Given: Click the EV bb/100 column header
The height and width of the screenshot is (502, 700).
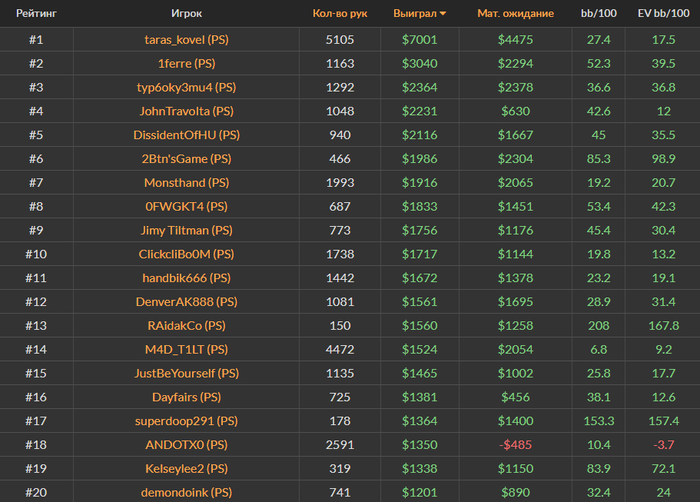Looking at the screenshot, I should (x=663, y=13).
